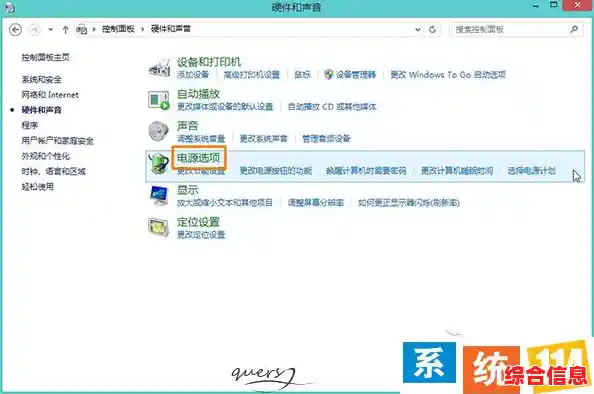594x394 pixels.
Task: Open 放大或缩小文本和其他项目
Action: pyautogui.click(x=225, y=203)
